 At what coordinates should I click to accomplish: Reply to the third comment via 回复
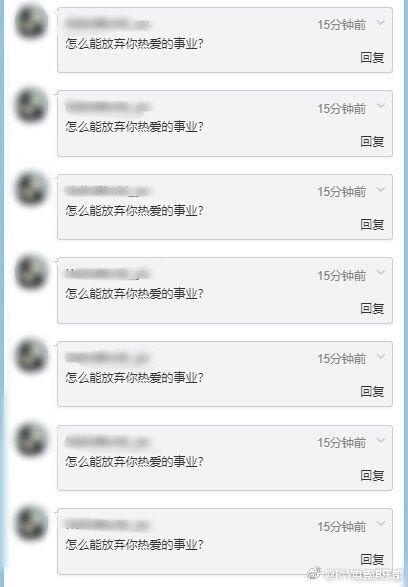tap(372, 225)
